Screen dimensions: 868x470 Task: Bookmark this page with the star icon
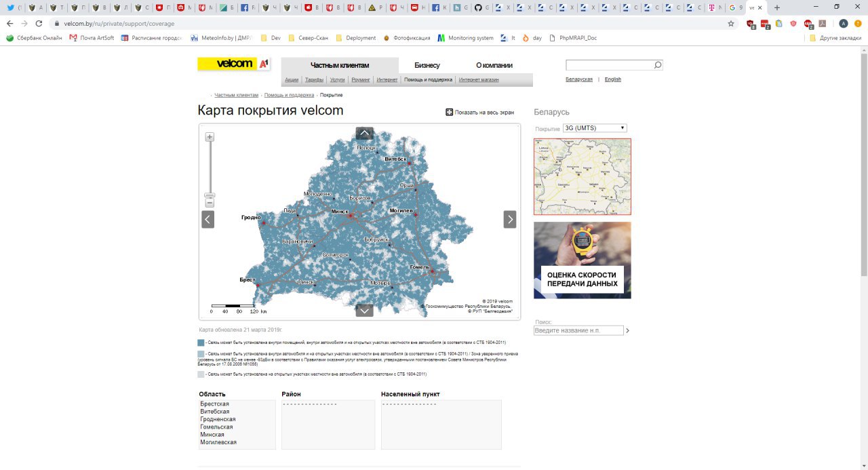[731, 23]
